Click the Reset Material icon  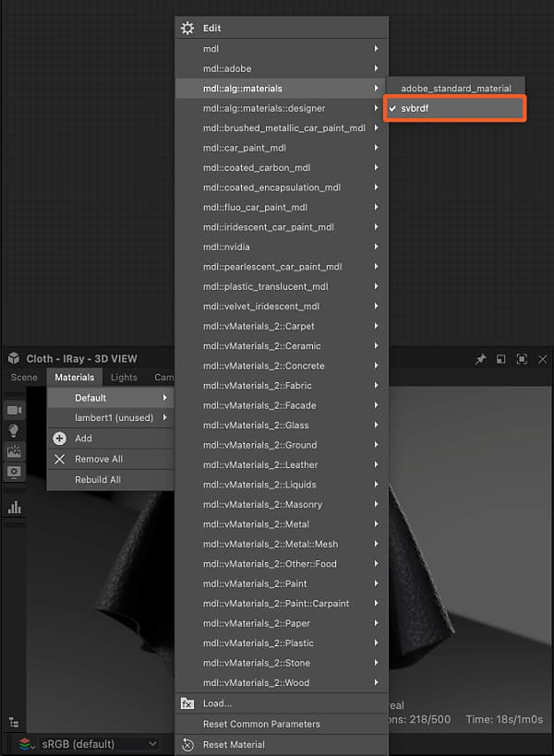pyautogui.click(x=187, y=745)
